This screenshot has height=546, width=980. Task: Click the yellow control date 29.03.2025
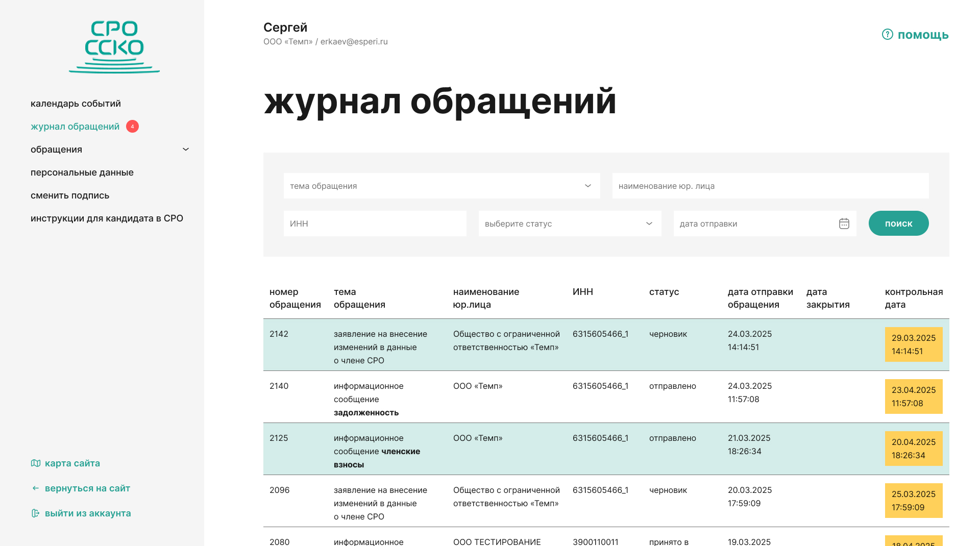[x=913, y=344]
